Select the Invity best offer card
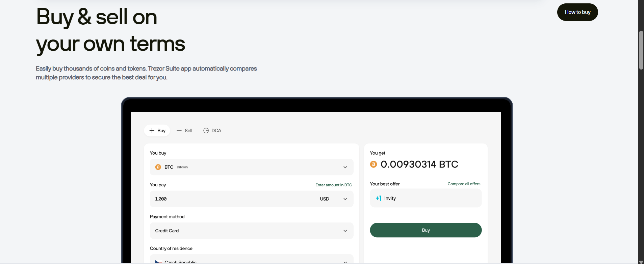Image resolution: width=644 pixels, height=264 pixels. pos(426,198)
